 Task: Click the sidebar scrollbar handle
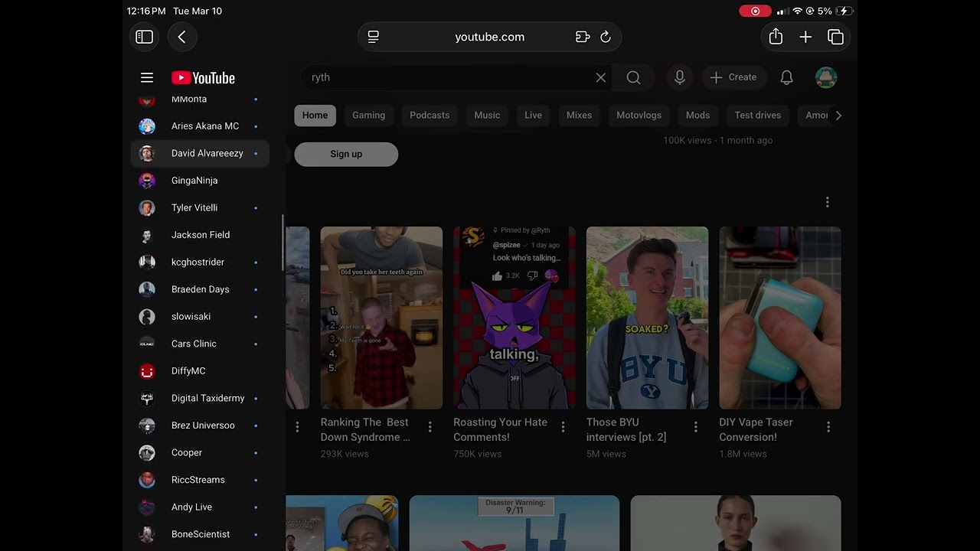[284, 243]
